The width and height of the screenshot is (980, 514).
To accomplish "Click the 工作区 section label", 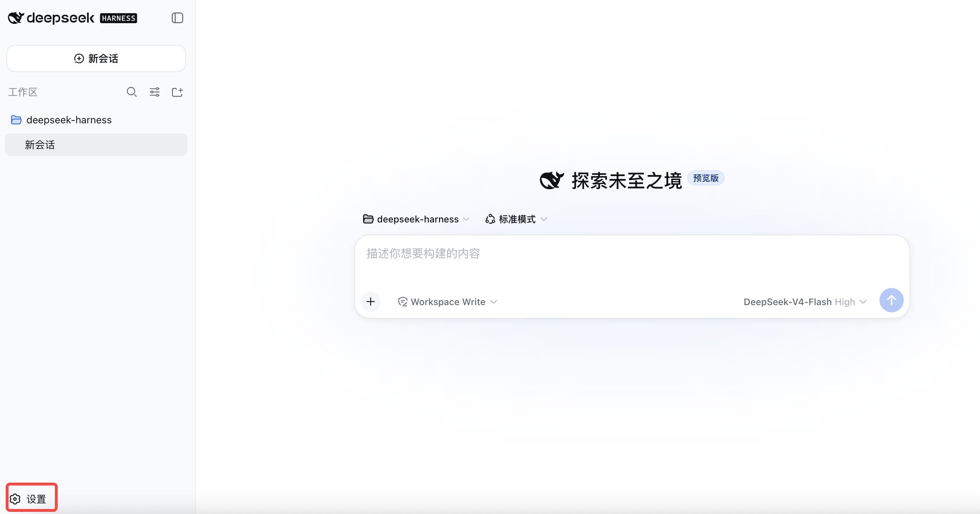I will click(x=23, y=92).
